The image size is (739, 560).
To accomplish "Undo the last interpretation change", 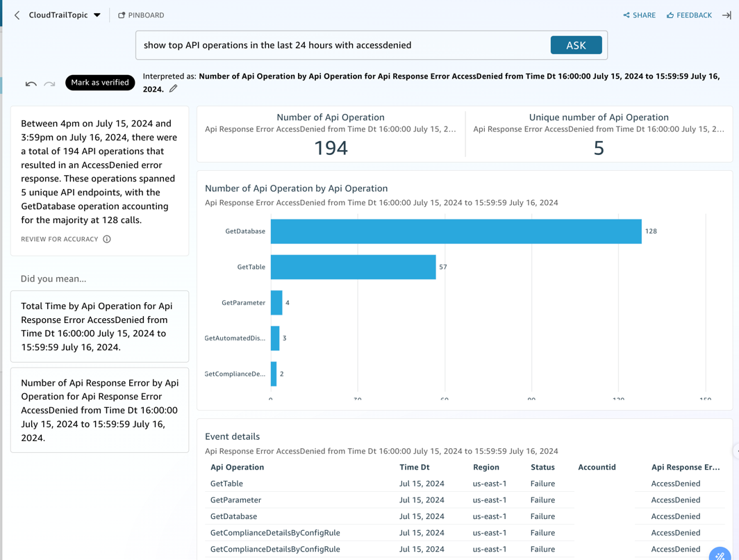I will click(x=31, y=83).
